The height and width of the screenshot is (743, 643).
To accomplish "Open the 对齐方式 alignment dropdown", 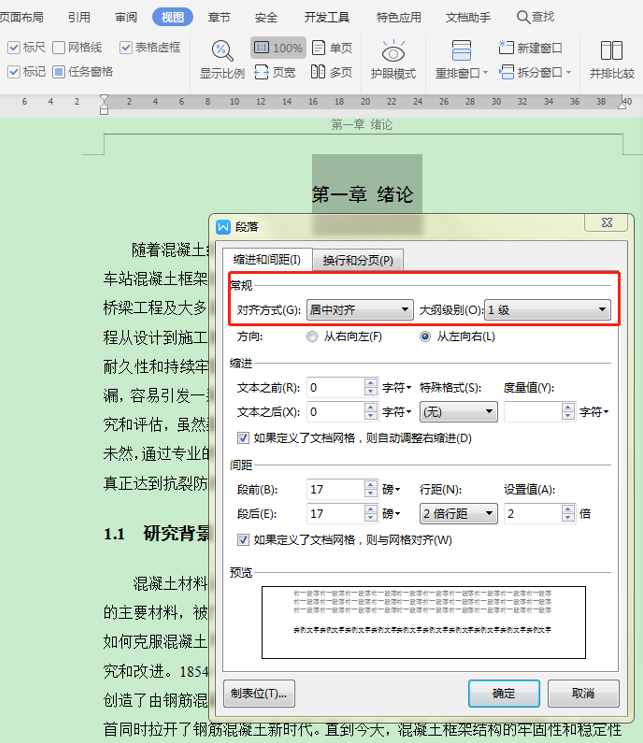I will pyautogui.click(x=360, y=310).
